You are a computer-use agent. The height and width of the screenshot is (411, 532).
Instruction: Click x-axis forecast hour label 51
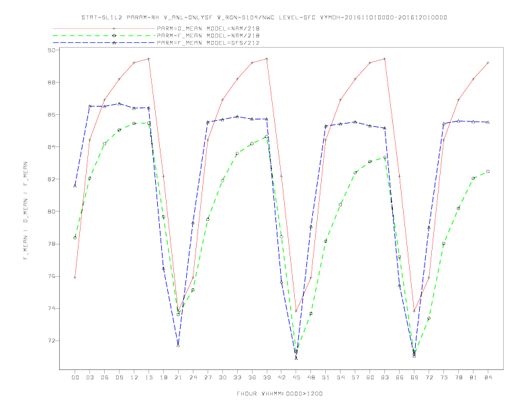coord(326,377)
